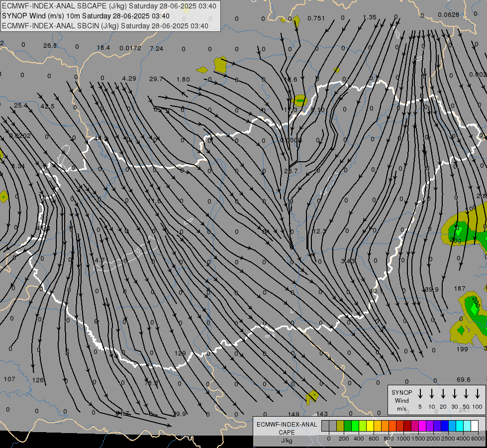
Task: Click the map value 107
Action: pyautogui.click(x=9, y=379)
